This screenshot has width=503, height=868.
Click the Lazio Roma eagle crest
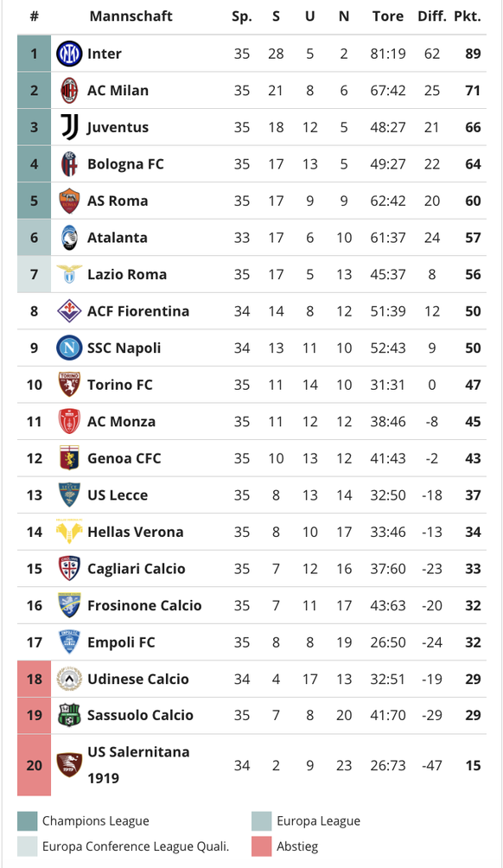(x=69, y=274)
